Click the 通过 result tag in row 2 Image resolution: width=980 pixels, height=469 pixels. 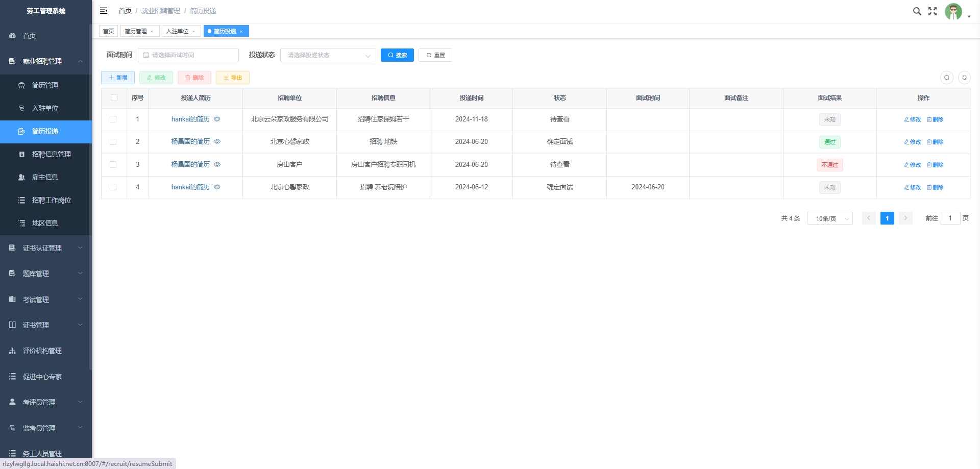click(830, 142)
